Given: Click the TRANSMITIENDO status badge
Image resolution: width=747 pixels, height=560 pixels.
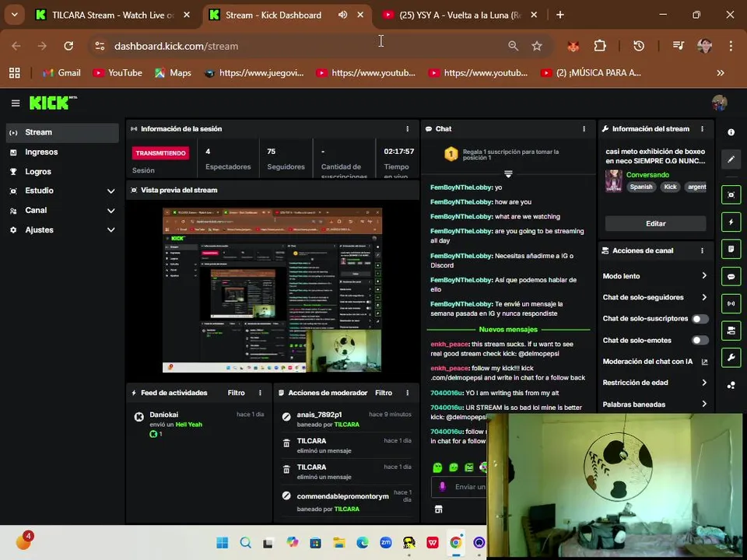Looking at the screenshot, I should point(160,153).
